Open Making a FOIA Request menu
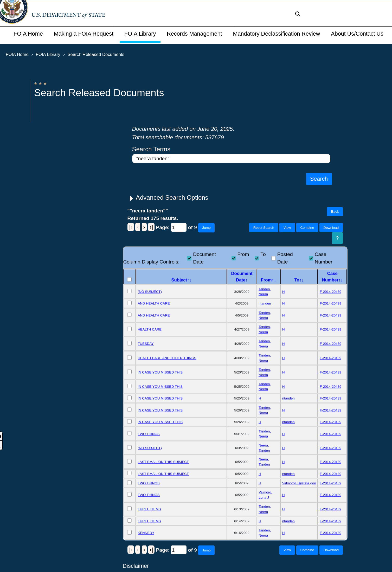The image size is (392, 572). pos(83,34)
